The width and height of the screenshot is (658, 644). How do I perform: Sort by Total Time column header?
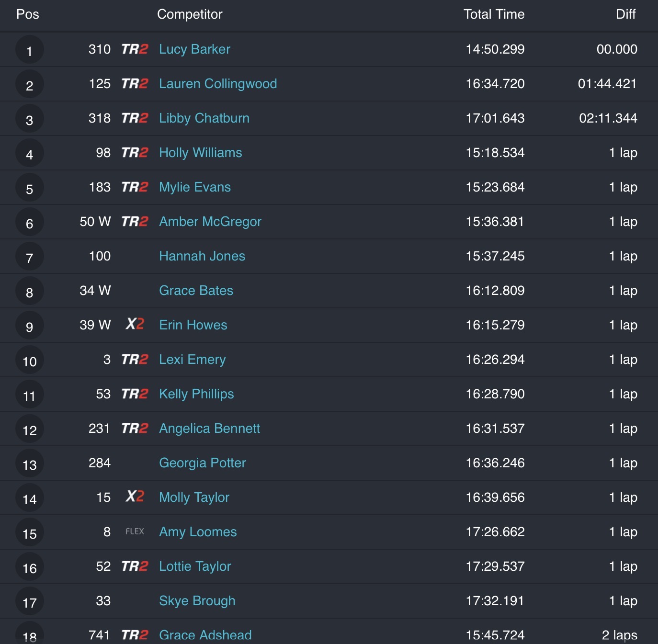coord(494,14)
